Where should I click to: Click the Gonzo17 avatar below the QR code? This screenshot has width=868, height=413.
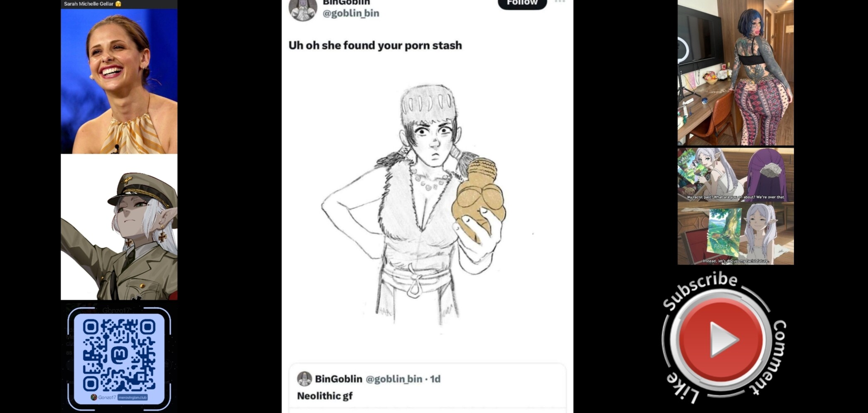pos(94,397)
